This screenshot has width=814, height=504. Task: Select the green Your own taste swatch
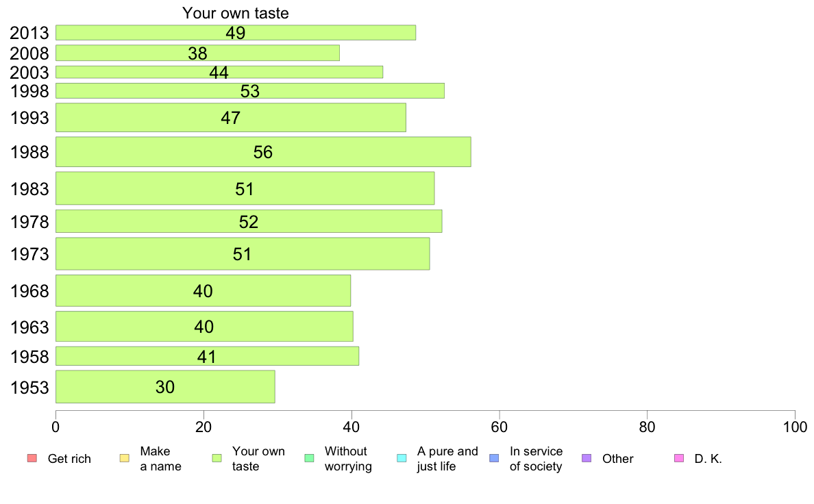[x=217, y=458]
